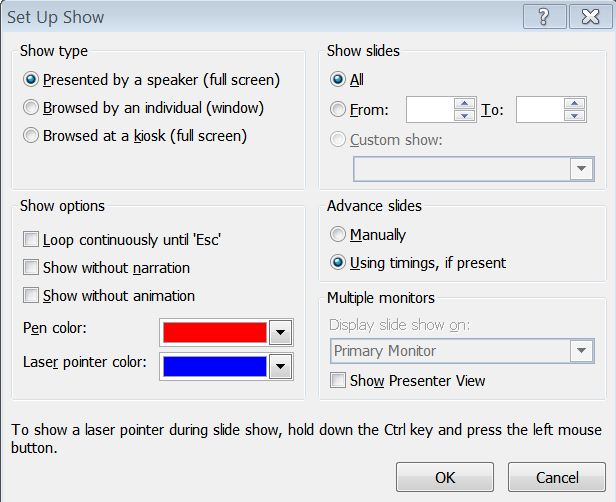This screenshot has height=502, width=616.
Task: Enable Loop continuously until 'Esc'
Action: pos(31,240)
